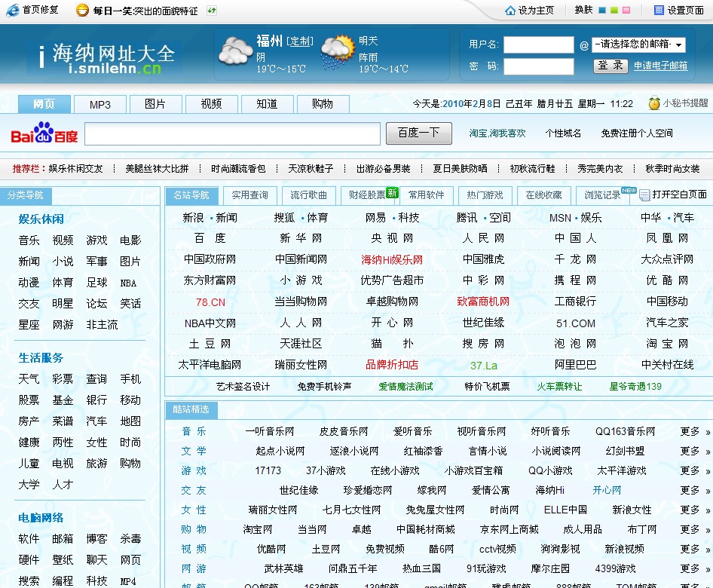713x588 pixels.
Task: Click the 电脑网络 category heading
Action: pyautogui.click(x=41, y=518)
